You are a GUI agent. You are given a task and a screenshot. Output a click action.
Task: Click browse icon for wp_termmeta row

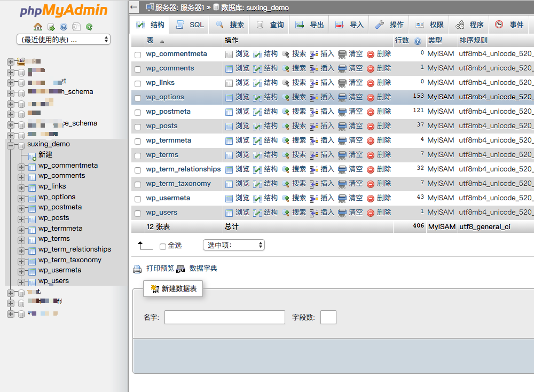click(229, 140)
